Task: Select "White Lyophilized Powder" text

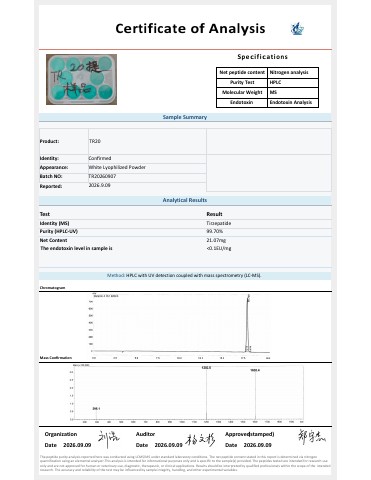Action: tap(117, 167)
